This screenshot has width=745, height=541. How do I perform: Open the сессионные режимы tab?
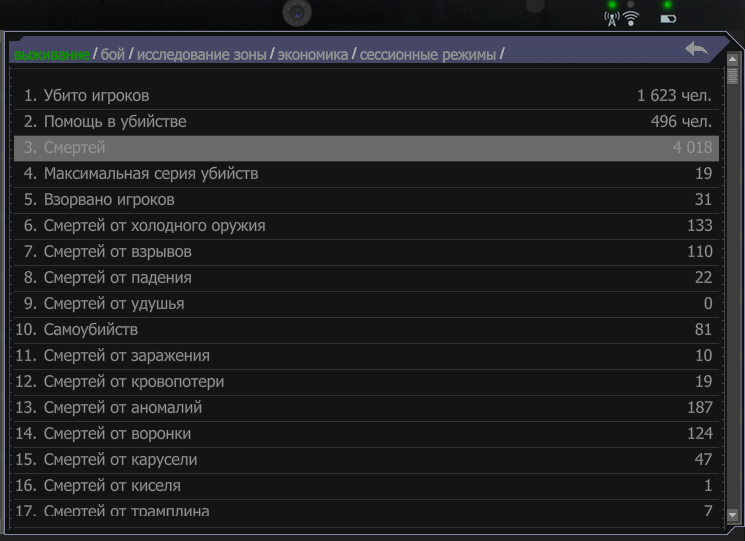pyautogui.click(x=428, y=55)
